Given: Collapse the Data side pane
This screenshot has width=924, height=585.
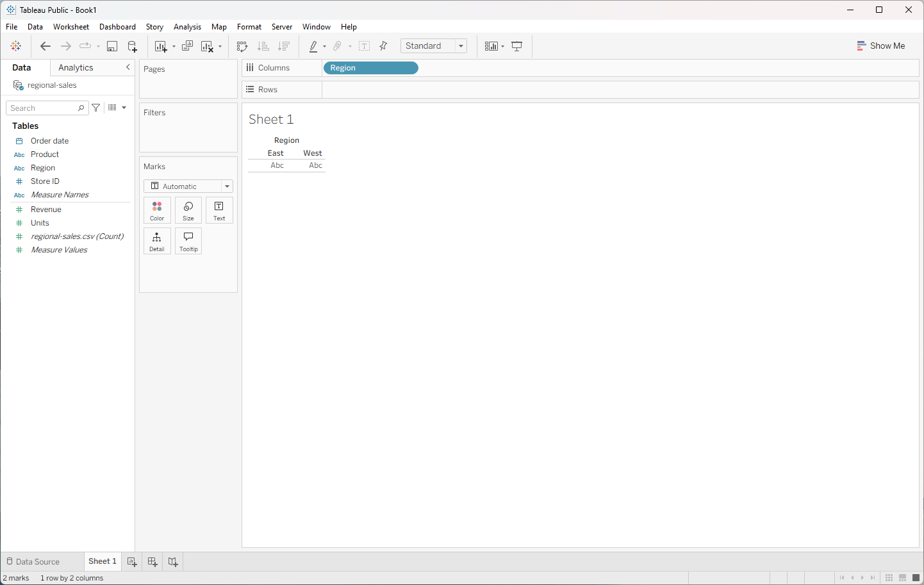Looking at the screenshot, I should click(x=128, y=67).
